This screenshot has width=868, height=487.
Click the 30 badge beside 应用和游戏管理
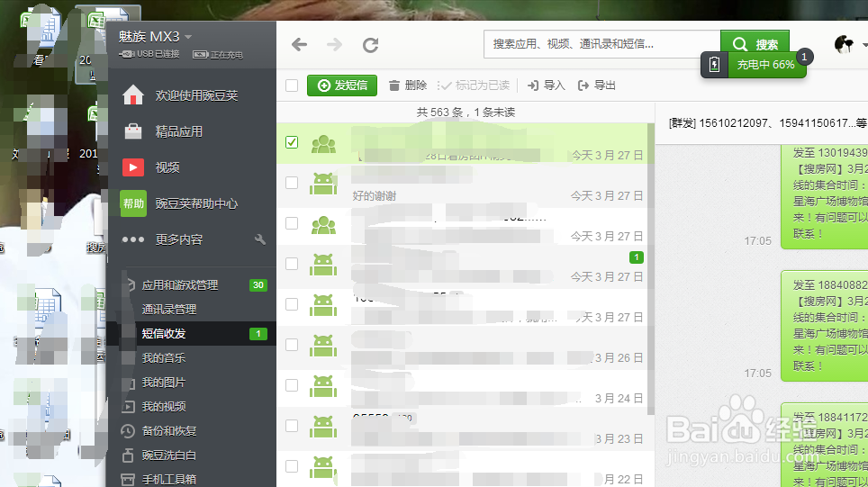pos(258,285)
